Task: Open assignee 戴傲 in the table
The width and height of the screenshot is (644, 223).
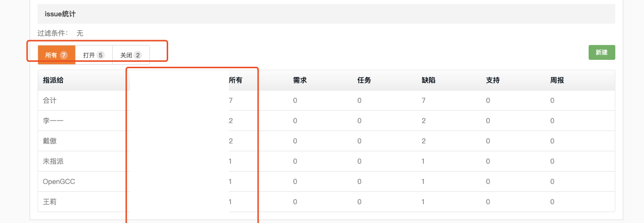Action: (50, 141)
